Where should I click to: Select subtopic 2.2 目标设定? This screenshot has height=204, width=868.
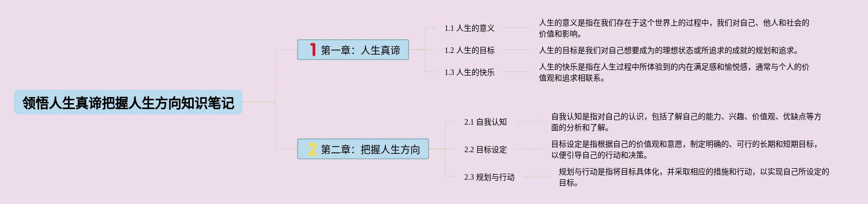tap(485, 149)
